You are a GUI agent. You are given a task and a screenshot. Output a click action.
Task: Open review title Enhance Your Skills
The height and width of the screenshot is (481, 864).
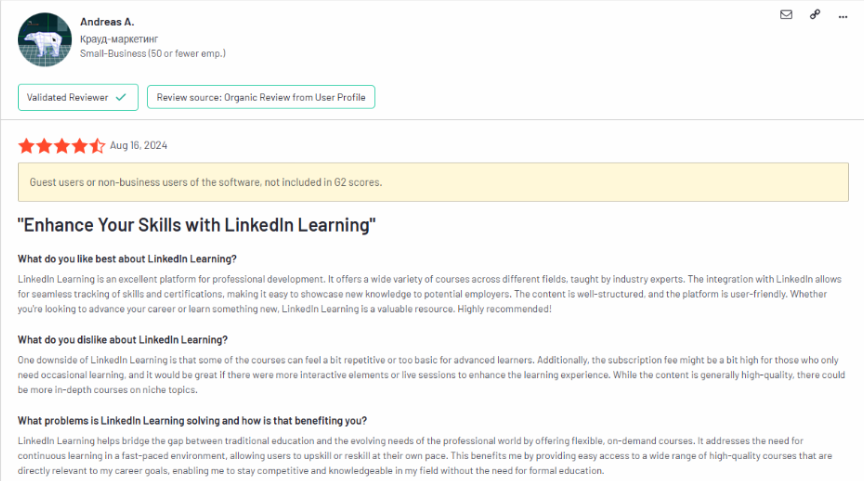point(197,225)
